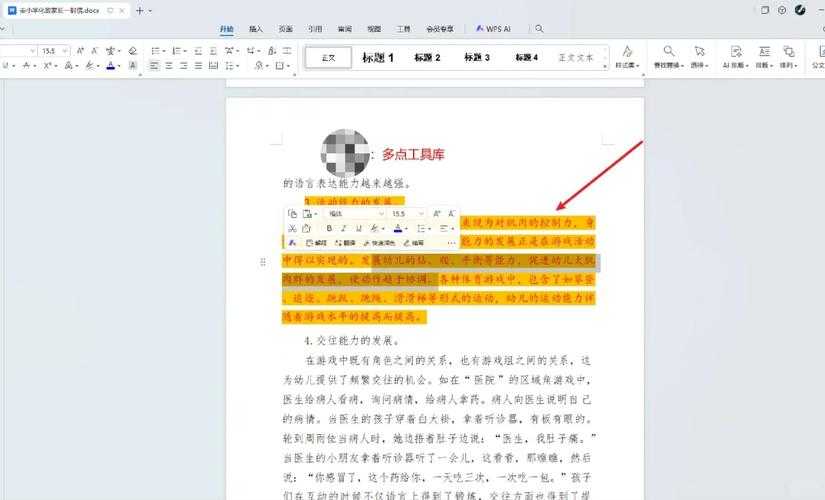Click the ribbon character shading icon
Viewport: 825px width, 500px height.
click(x=133, y=65)
